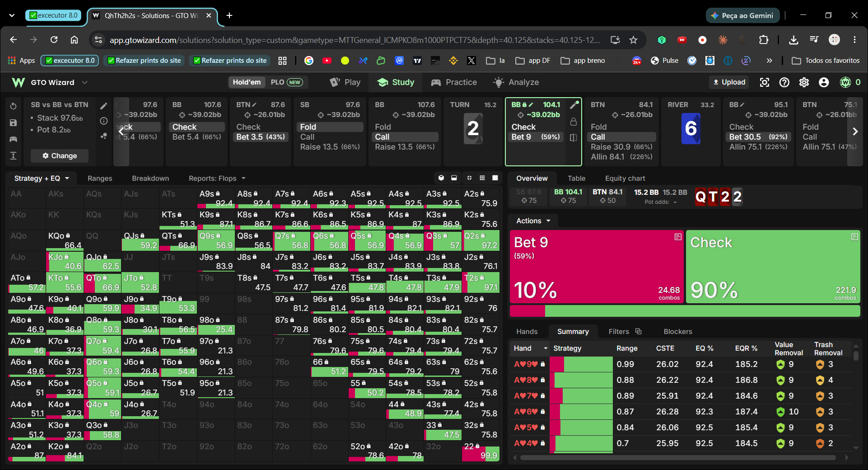This screenshot has width=868, height=470.
Task: Select the Hold'em game toggle
Action: coord(247,82)
